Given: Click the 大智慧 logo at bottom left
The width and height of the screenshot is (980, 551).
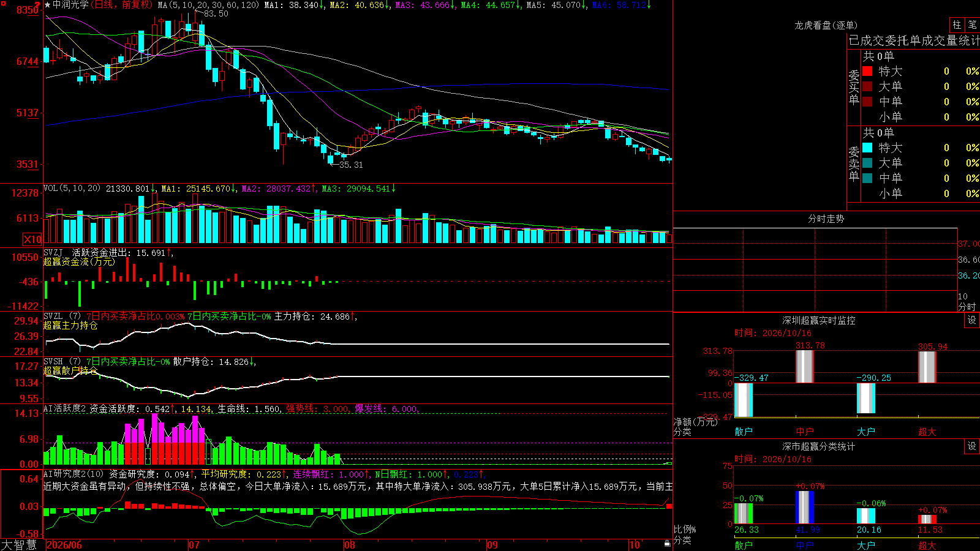Looking at the screenshot, I should tap(19, 544).
